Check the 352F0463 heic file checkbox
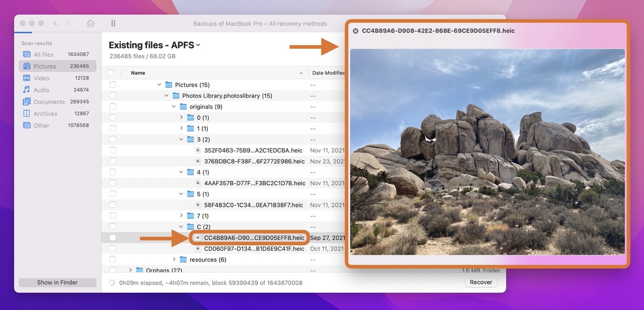The width and height of the screenshot is (644, 310). click(113, 150)
